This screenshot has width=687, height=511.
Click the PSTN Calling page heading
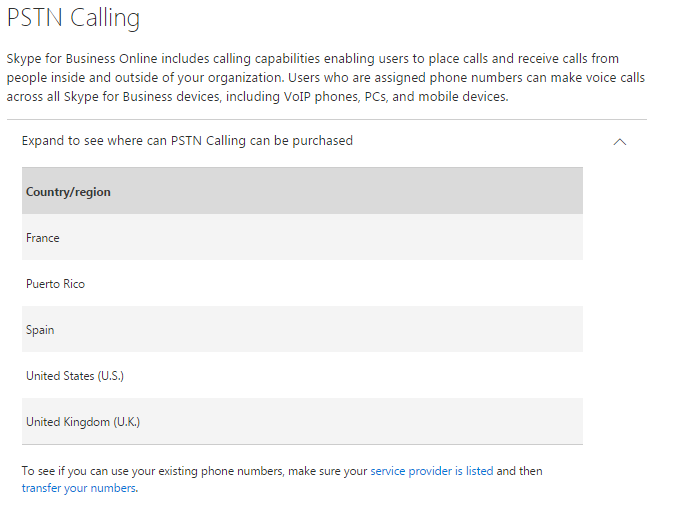pos(73,18)
